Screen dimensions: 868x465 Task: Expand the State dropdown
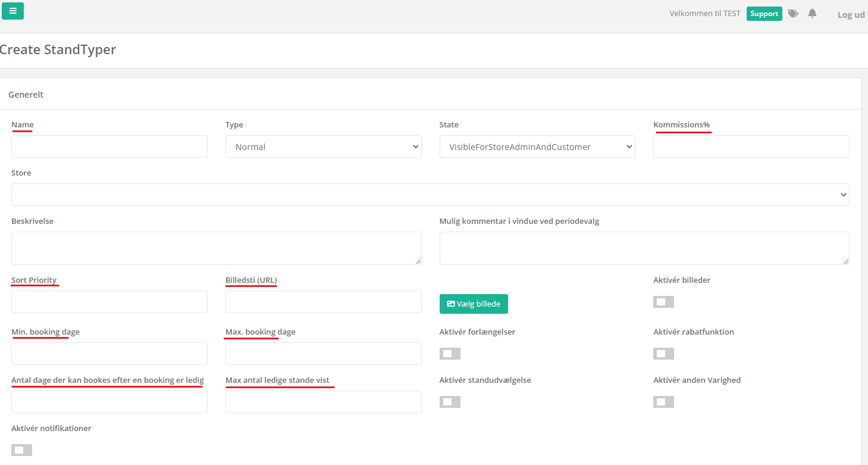[x=537, y=146]
